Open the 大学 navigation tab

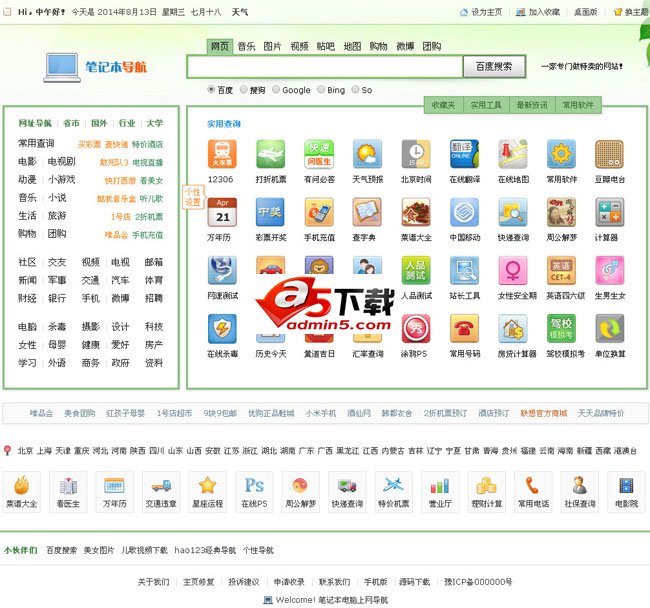[155, 123]
